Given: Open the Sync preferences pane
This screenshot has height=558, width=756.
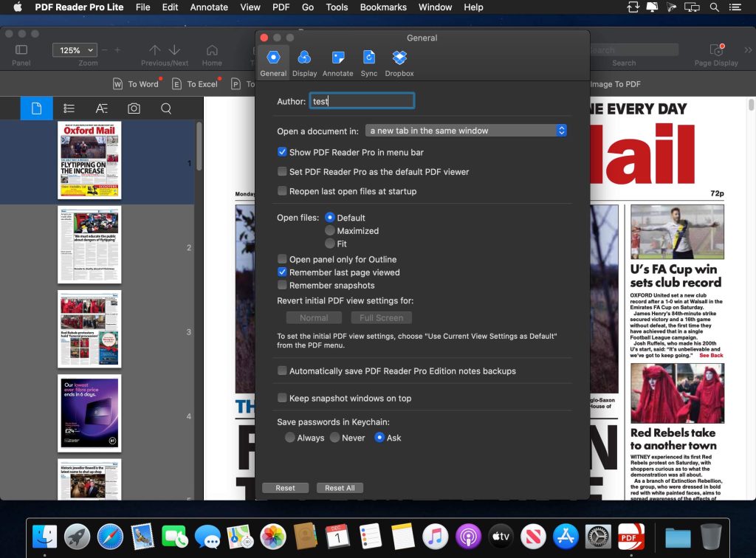Looking at the screenshot, I should point(369,61).
